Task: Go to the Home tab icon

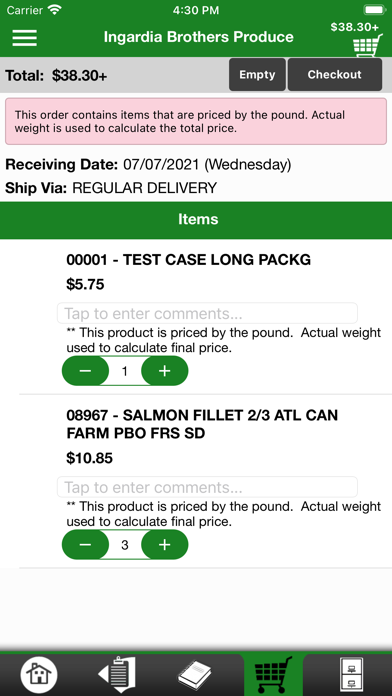Action: pyautogui.click(x=38, y=675)
